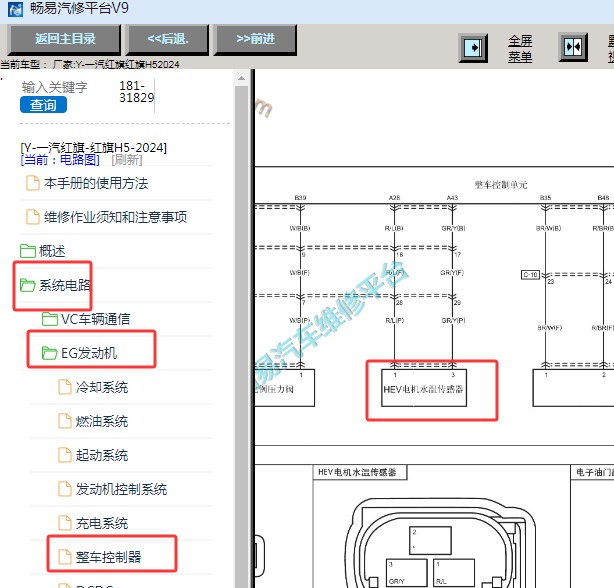Click the 整车控制器 document icon
614x588 pixels.
click(x=65, y=557)
